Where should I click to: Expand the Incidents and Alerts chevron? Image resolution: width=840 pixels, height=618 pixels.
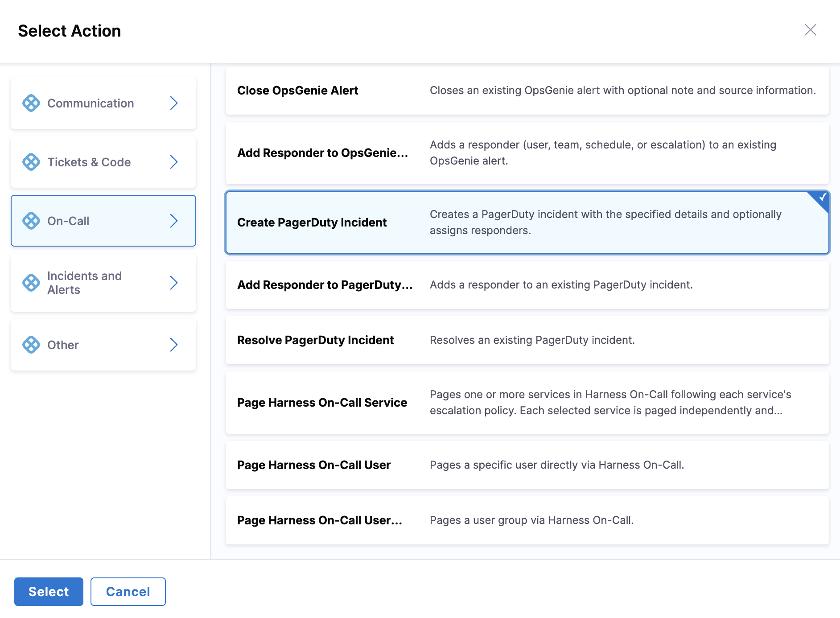[x=174, y=283]
